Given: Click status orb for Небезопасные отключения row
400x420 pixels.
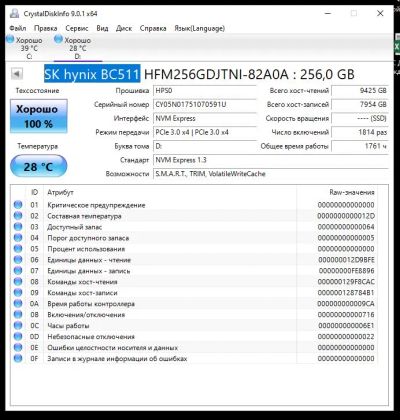Looking at the screenshot, I should (18, 336).
